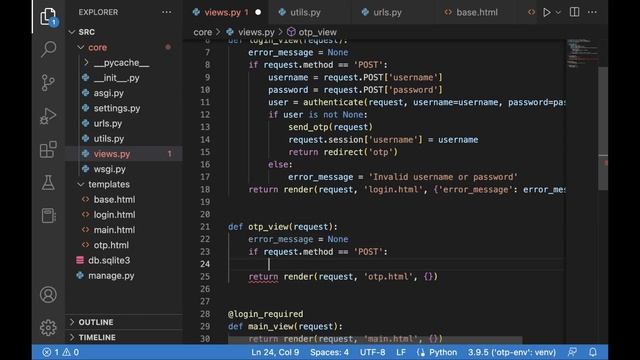Click the code minimap preview
Image resolution: width=640 pixels, height=360 pixels.
(x=582, y=53)
